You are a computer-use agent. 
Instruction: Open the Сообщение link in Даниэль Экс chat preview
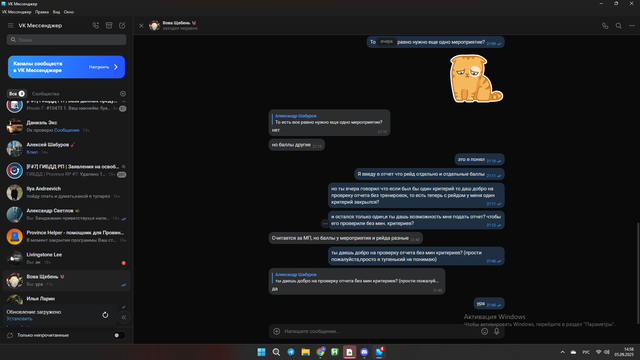click(67, 130)
